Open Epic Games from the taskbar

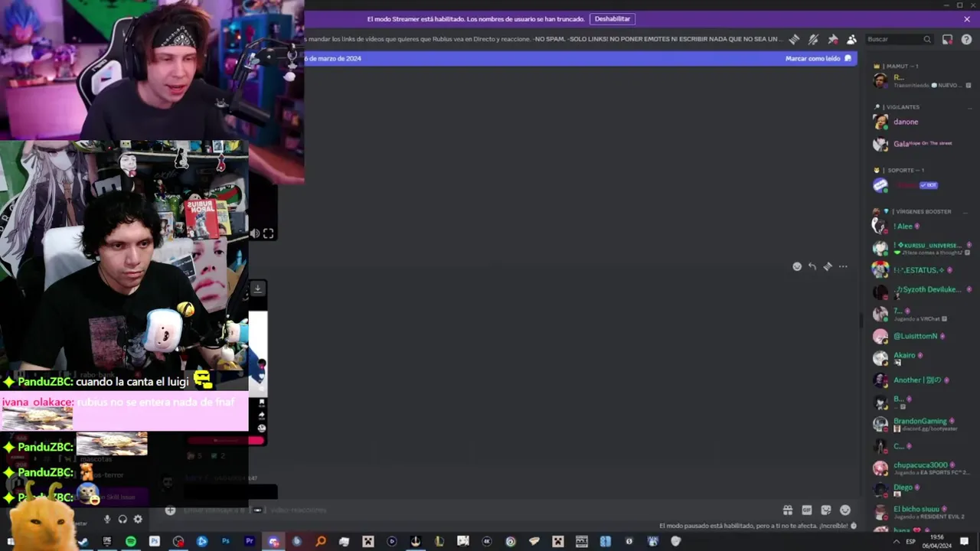point(107,541)
